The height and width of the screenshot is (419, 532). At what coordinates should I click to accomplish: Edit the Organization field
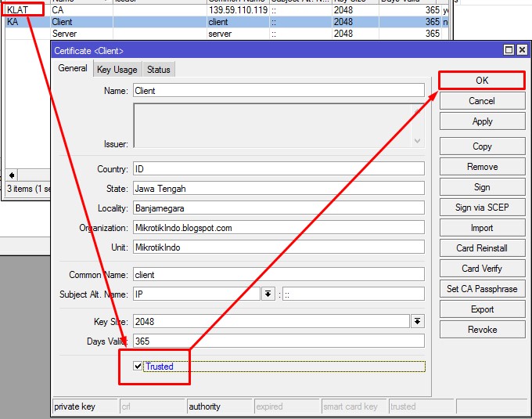[279, 227]
